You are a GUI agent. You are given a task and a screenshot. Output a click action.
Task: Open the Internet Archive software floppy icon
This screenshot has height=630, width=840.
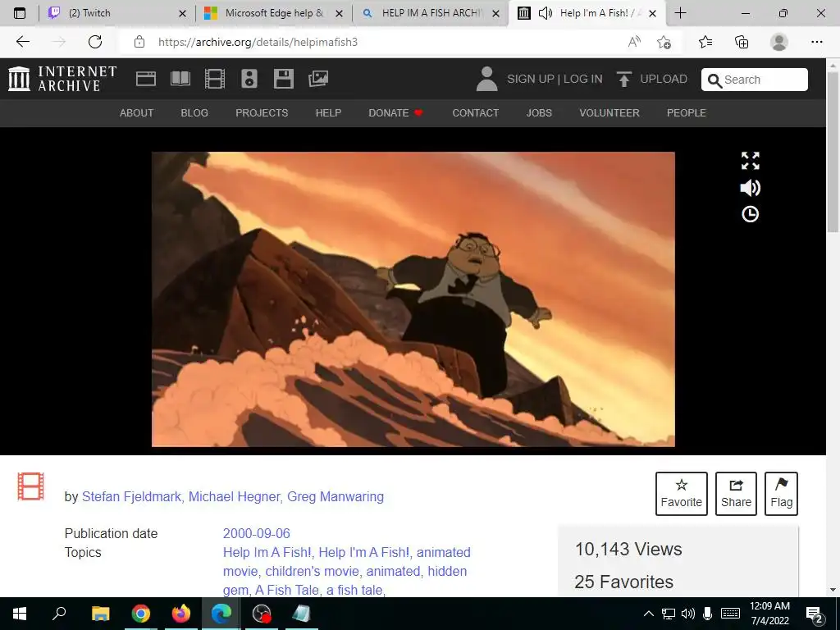tap(283, 79)
